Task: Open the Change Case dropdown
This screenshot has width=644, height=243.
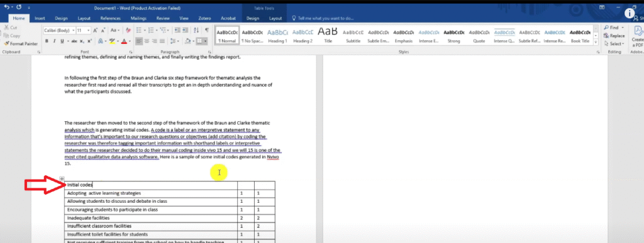Action: (x=116, y=30)
